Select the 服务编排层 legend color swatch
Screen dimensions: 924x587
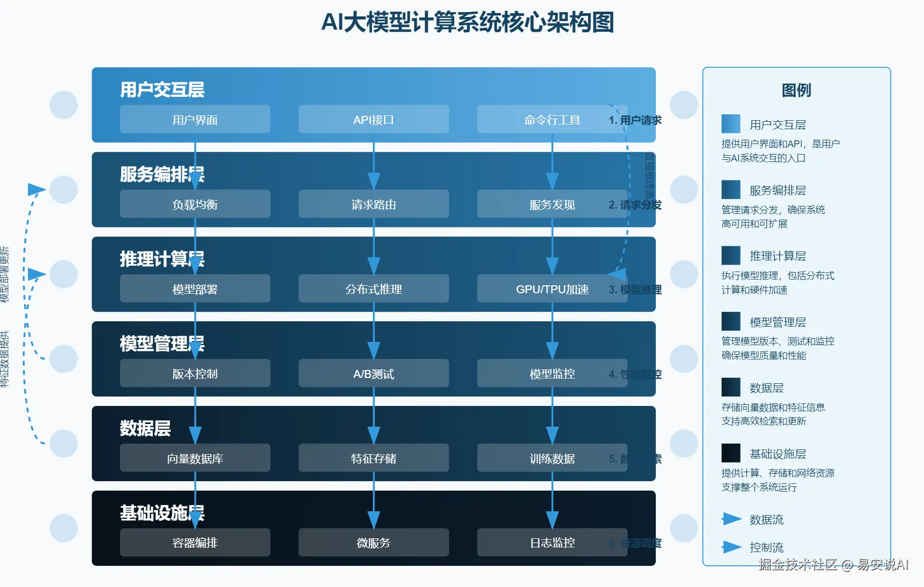pos(731,189)
